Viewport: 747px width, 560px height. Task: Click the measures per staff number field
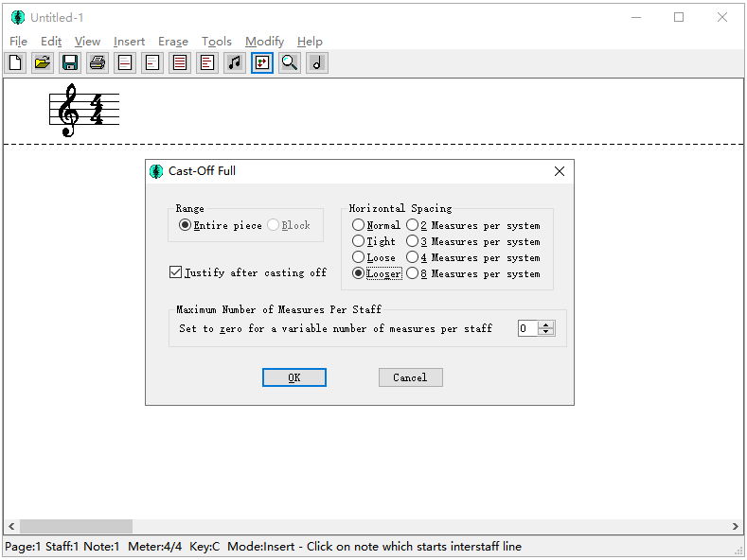[x=528, y=328]
